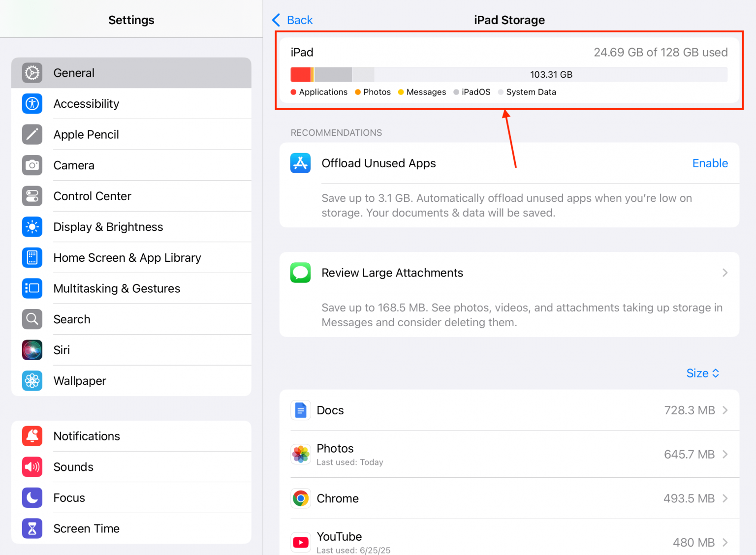Select the Docs app icon
756x555 pixels.
pyautogui.click(x=300, y=410)
